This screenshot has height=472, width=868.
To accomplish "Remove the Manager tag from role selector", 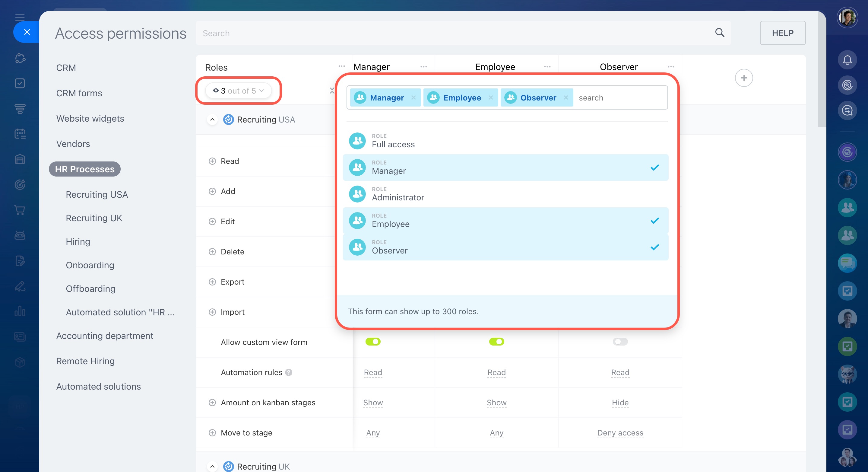I will [413, 97].
